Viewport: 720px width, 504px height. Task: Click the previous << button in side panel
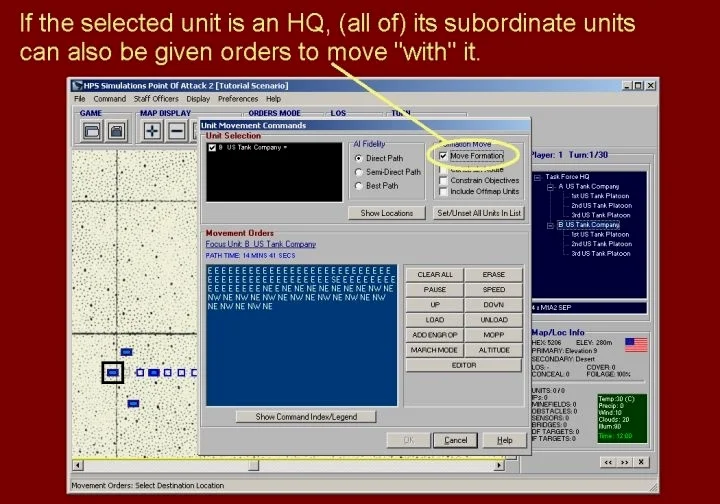[608, 462]
